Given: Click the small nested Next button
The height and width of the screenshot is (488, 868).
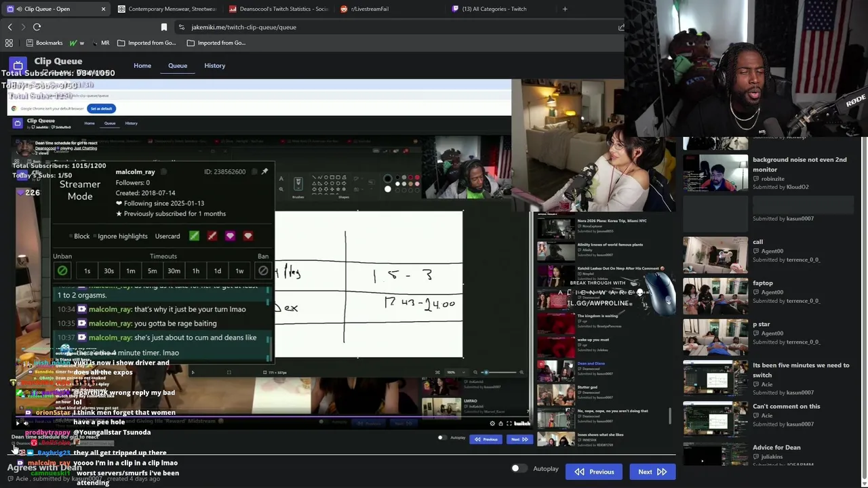Looking at the screenshot, I should [x=519, y=439].
